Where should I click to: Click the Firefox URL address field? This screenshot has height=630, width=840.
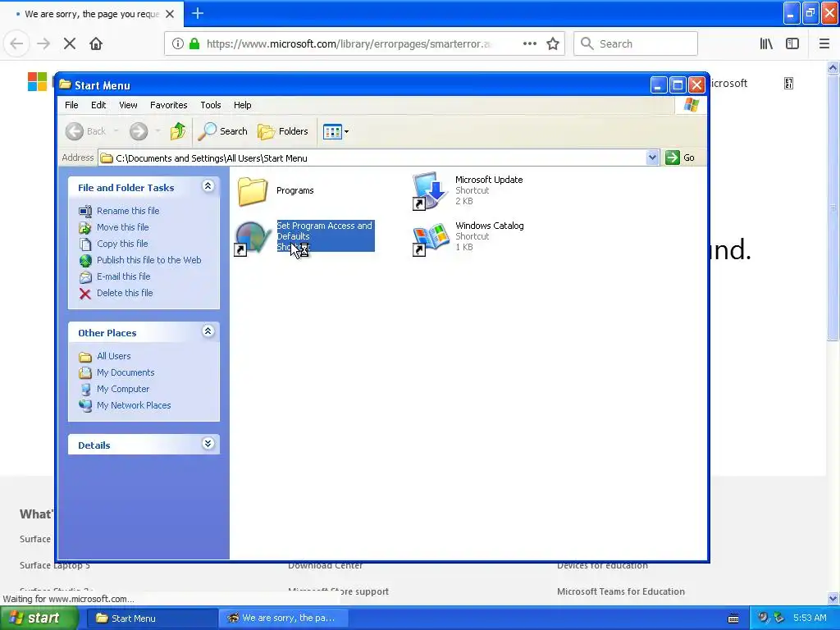[x=348, y=44]
